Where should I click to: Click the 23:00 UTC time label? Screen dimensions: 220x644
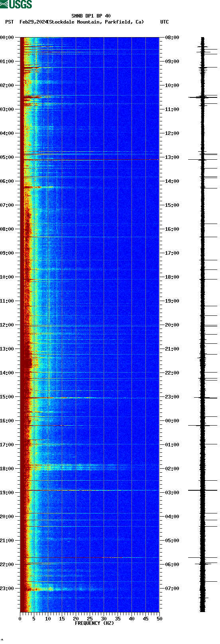[172, 397]
